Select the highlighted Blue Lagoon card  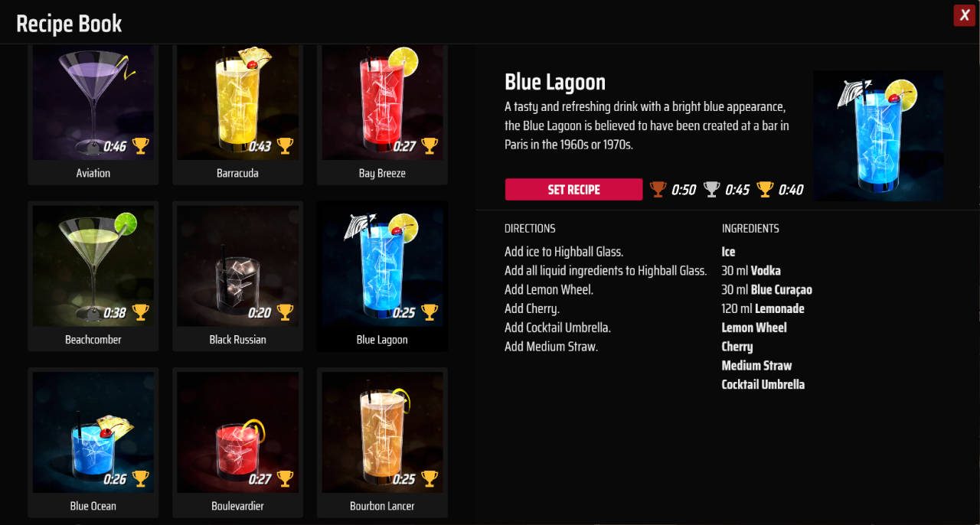382,276
